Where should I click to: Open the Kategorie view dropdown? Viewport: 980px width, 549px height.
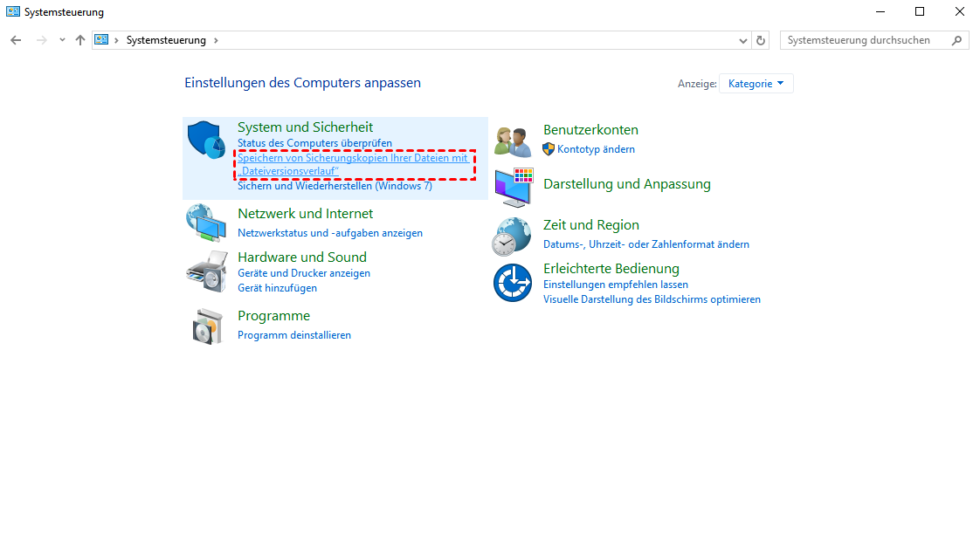pos(756,84)
